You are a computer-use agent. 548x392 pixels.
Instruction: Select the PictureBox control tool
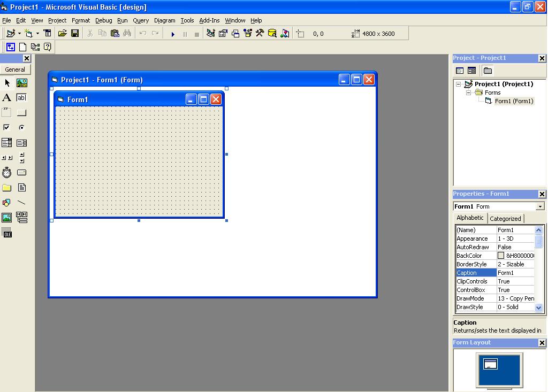point(21,83)
